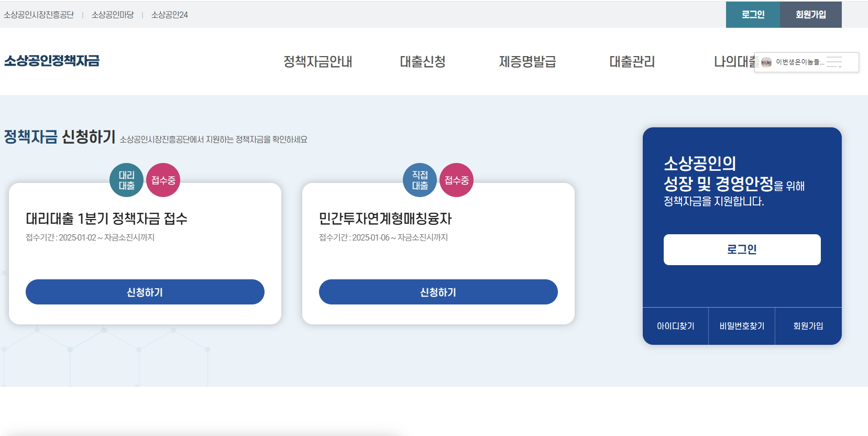868x436 pixels.
Task: Apply for 대리대출 1분기 정책자금 접수
Action: tap(145, 292)
